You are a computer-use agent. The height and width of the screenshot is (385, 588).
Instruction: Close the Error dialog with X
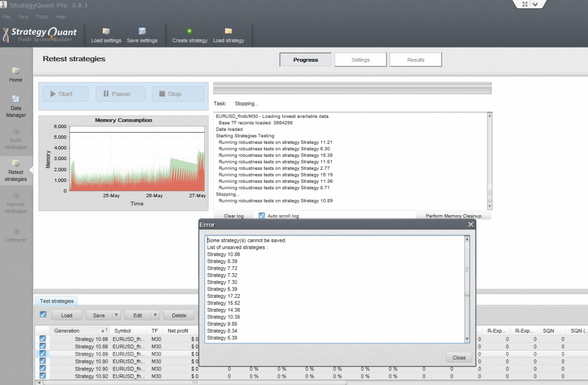pos(470,224)
